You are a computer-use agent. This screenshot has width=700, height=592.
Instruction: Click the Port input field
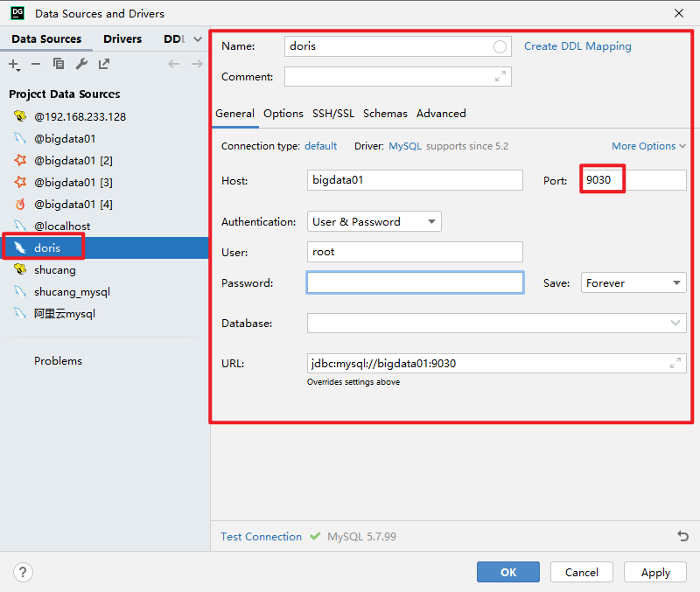(x=633, y=180)
